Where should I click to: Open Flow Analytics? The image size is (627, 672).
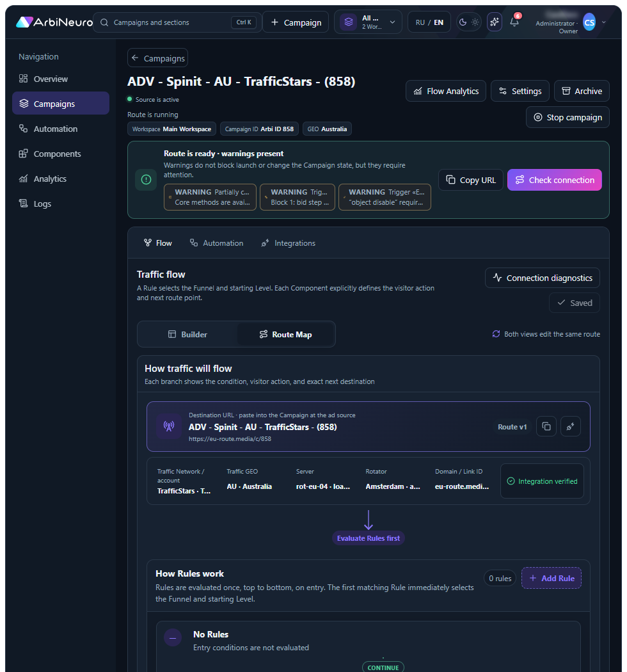click(446, 91)
